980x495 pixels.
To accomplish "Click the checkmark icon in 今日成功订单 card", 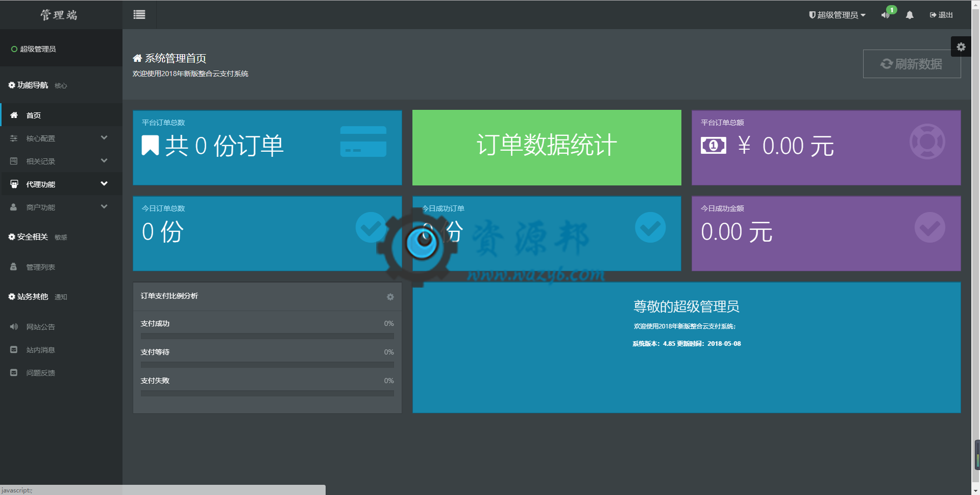I will pyautogui.click(x=650, y=227).
